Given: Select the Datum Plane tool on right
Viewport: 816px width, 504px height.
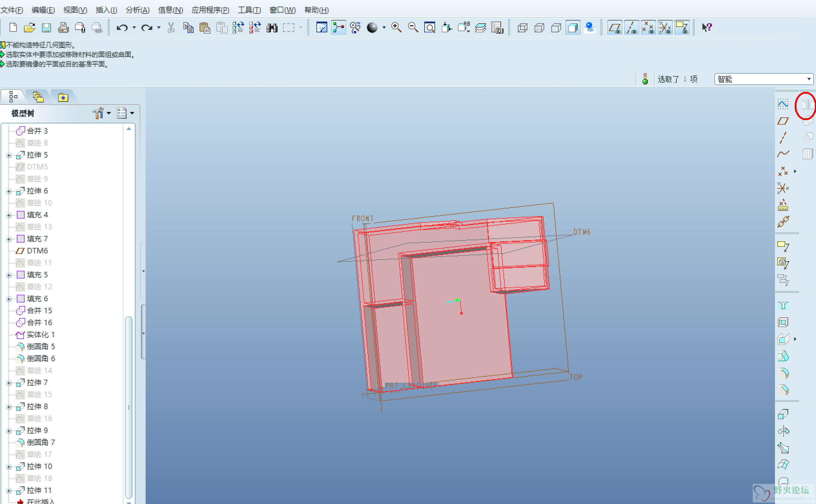Looking at the screenshot, I should tap(783, 121).
